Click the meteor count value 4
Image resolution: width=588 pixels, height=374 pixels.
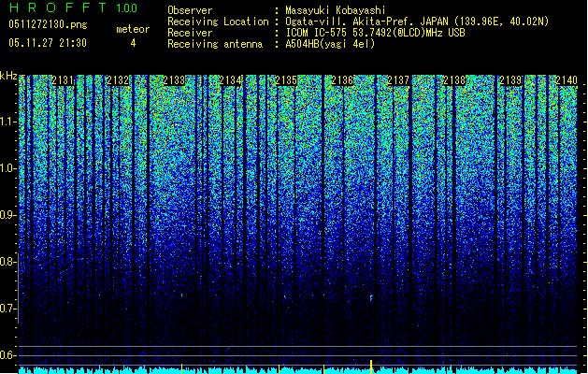133,43
